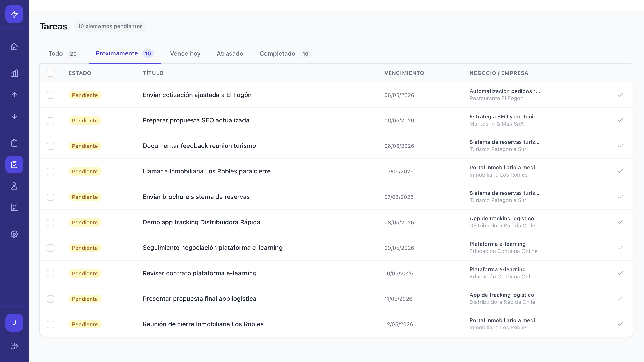Tick checkbox for 'Presentar propuesta final app logística'
Screen dimensions: 644x362
click(x=51, y=299)
